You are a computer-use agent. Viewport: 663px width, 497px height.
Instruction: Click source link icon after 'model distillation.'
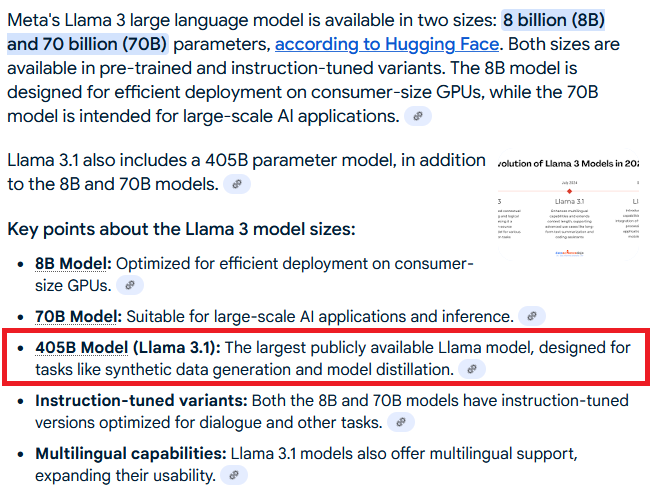[x=472, y=369]
